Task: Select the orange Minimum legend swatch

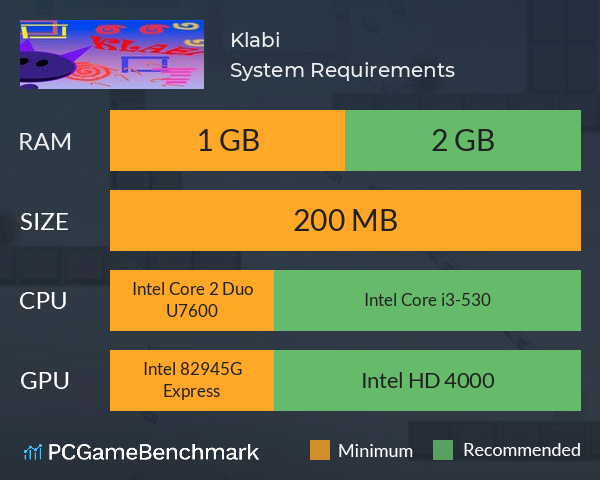Action: coord(320,450)
